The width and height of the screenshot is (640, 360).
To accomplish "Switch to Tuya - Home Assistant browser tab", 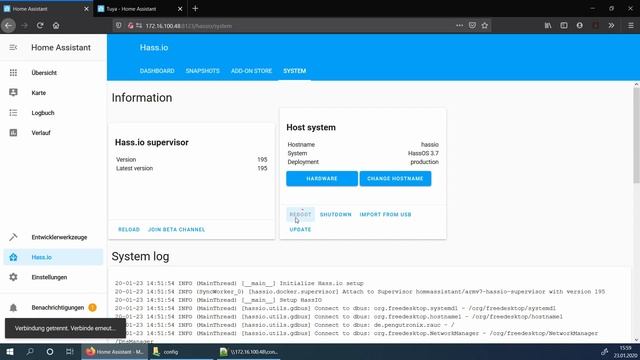I will click(140, 9).
